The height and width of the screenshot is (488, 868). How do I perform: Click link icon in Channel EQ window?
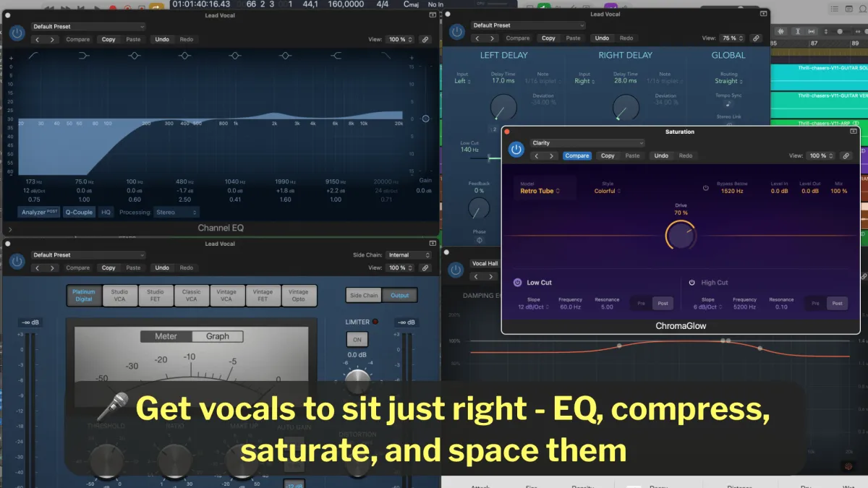click(x=425, y=39)
